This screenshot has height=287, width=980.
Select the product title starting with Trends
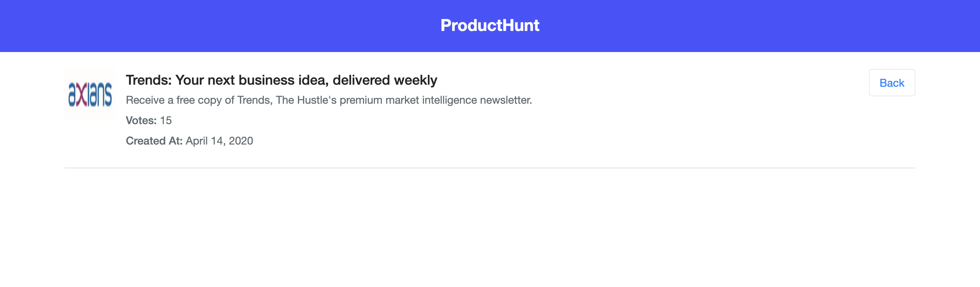[x=281, y=80]
